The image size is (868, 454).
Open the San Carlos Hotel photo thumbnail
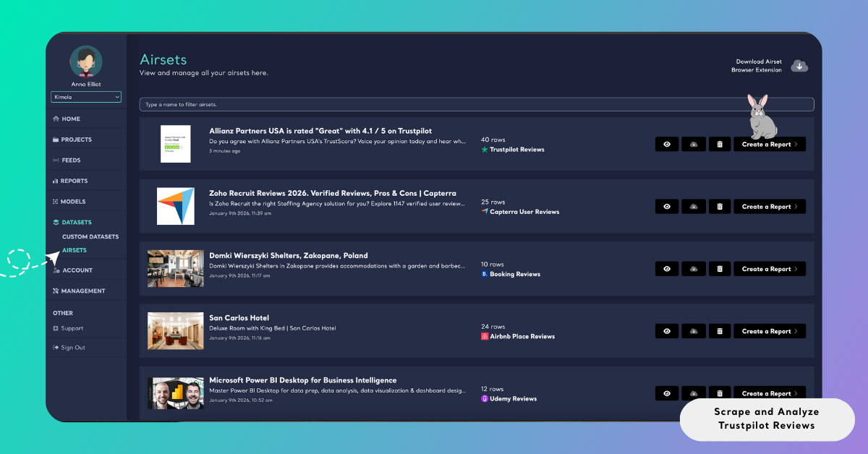[176, 330]
